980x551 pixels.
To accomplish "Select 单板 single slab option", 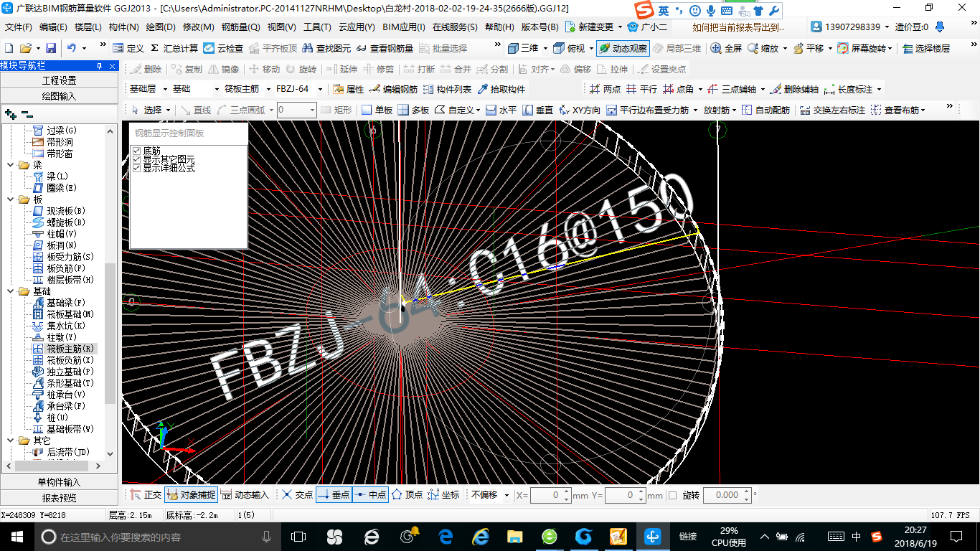I will click(x=377, y=110).
